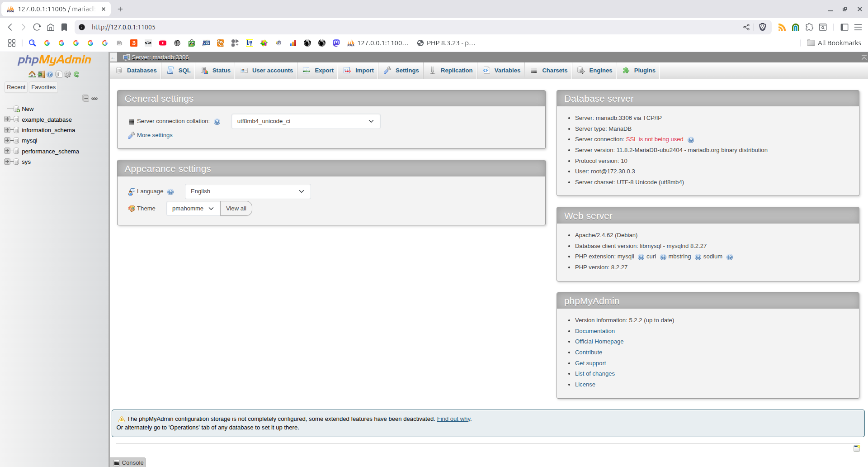Collapse navigation panel arrow in breadcrumb bar

[x=113, y=57]
